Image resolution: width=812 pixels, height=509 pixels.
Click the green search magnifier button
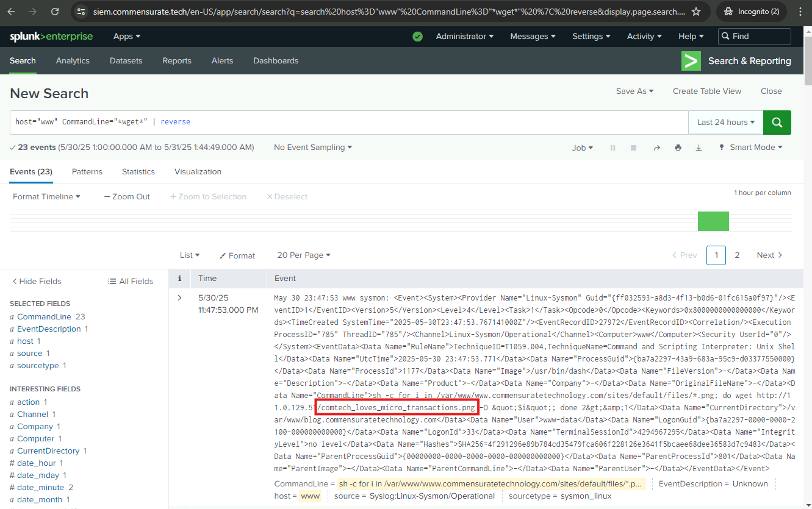[777, 123]
